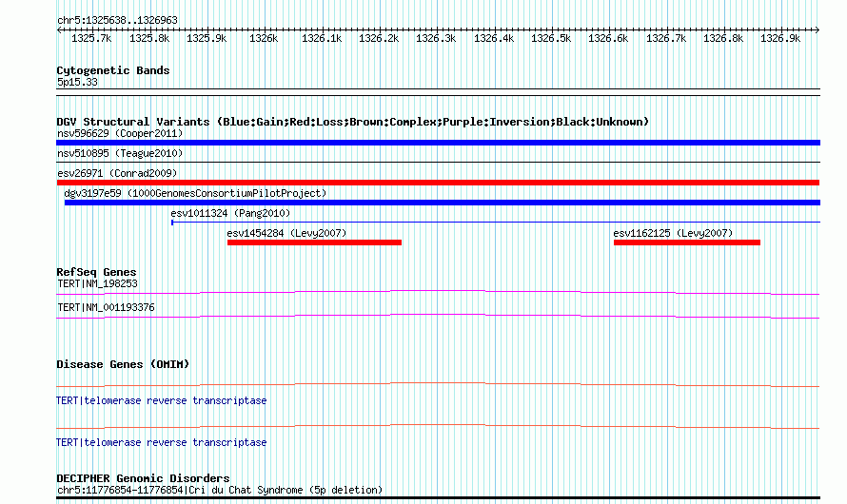Click the 1326.6k ruler tick label
This screenshot has height=504, width=847.
tap(608, 38)
